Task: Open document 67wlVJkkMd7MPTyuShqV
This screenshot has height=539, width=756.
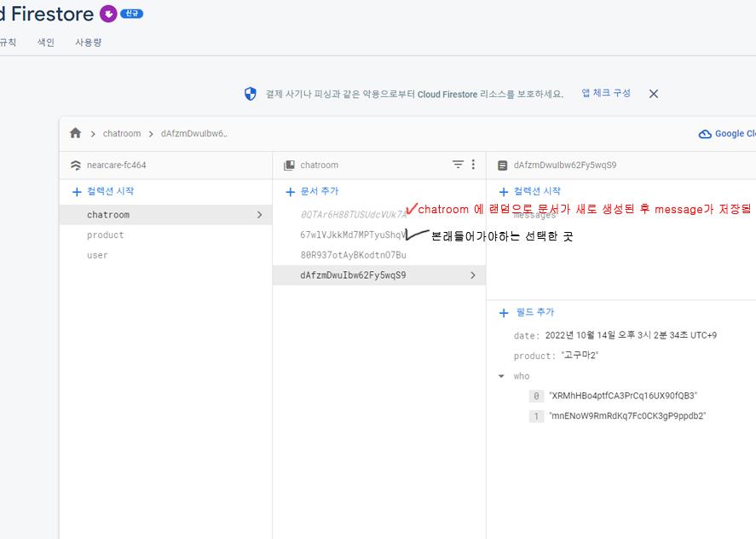Action: (353, 235)
